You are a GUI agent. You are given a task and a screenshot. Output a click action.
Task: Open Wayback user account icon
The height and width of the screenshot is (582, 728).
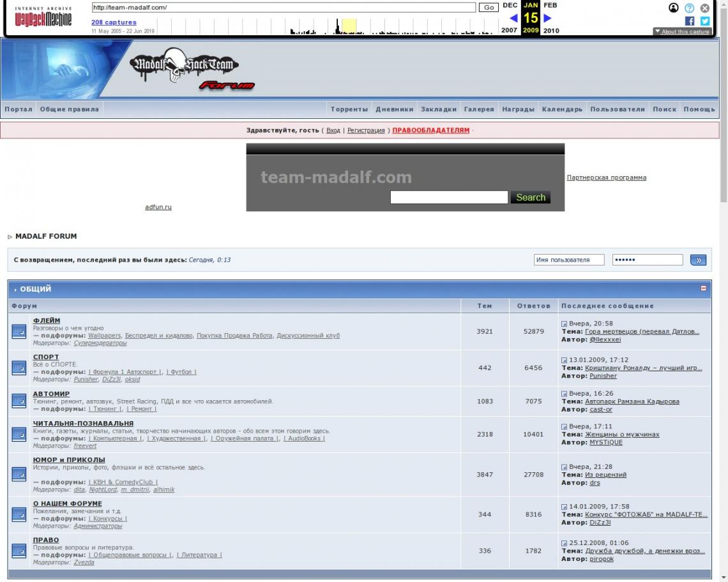point(673,8)
